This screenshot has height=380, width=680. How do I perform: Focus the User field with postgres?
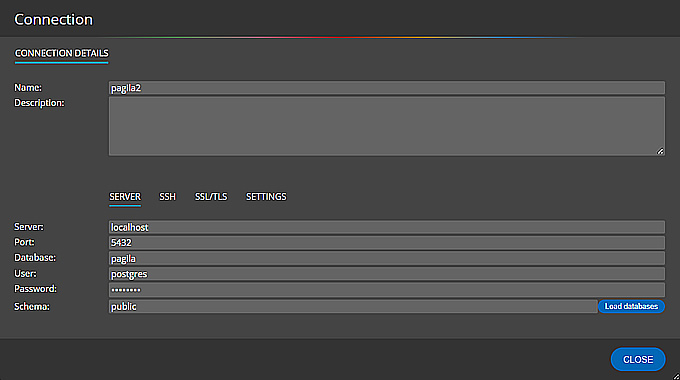387,274
